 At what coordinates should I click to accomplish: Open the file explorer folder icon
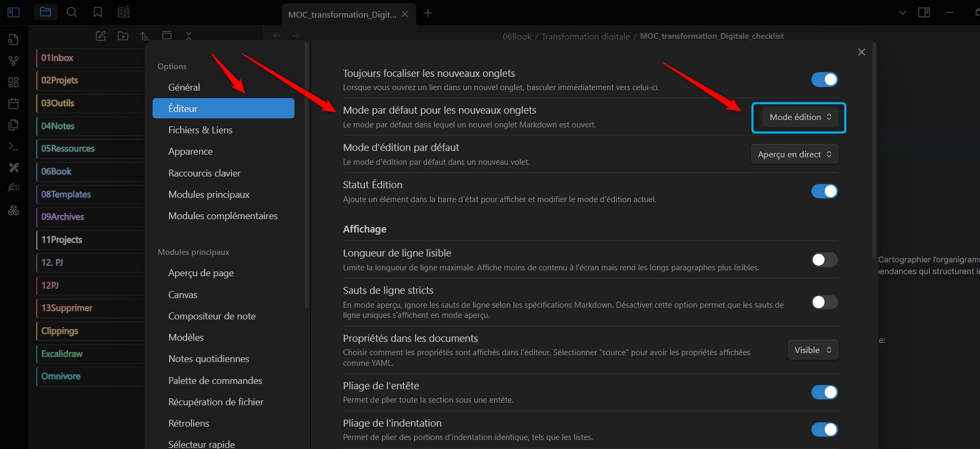pos(45,12)
